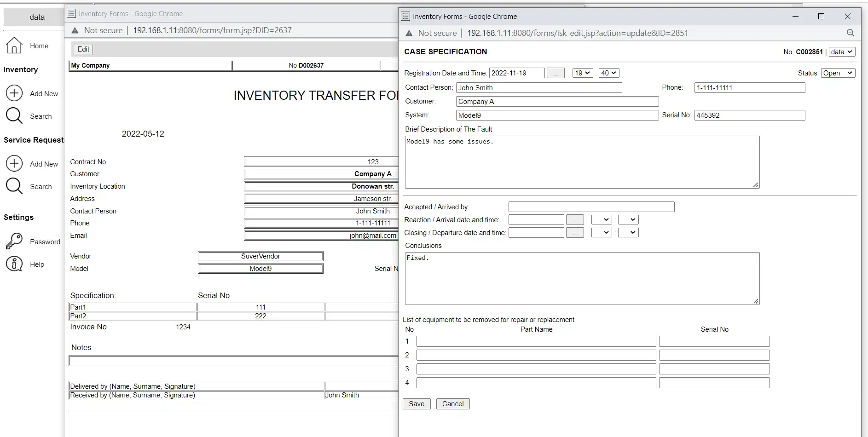Click Serial No field showing 445392
The width and height of the screenshot is (868, 437).
(x=750, y=115)
